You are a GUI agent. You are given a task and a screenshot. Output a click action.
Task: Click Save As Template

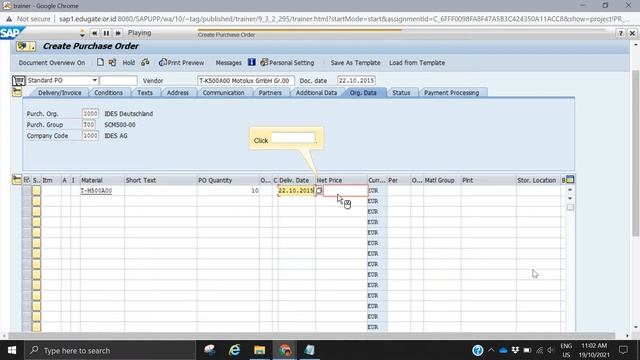(355, 63)
